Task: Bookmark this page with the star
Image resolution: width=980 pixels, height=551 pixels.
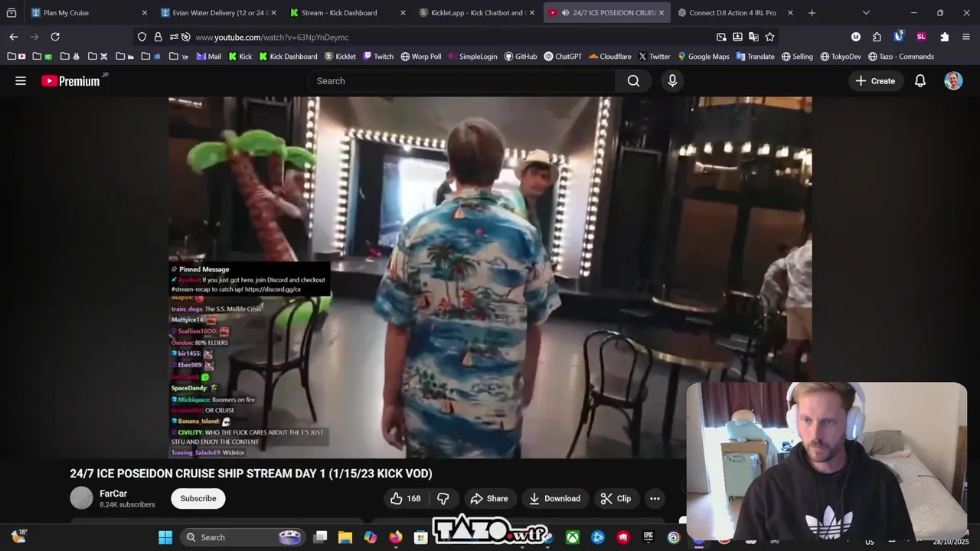Action: (x=769, y=37)
